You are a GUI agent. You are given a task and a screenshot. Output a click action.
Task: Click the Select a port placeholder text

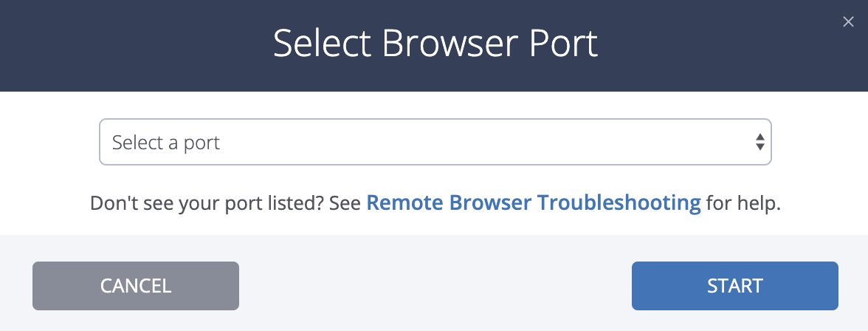[x=166, y=143]
